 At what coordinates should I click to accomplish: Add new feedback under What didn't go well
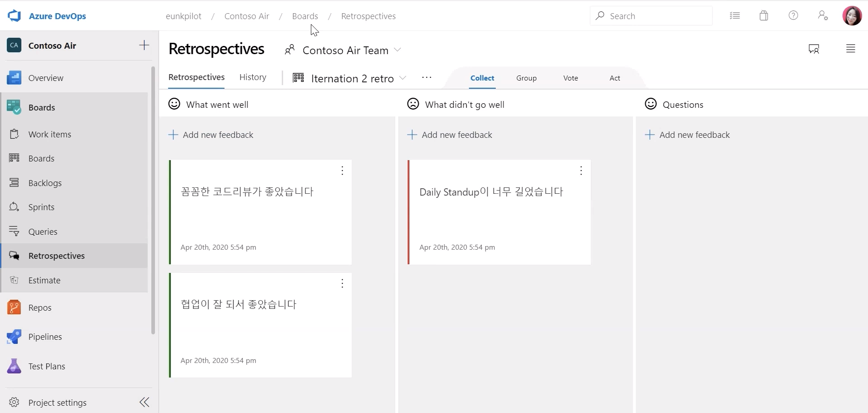point(450,135)
